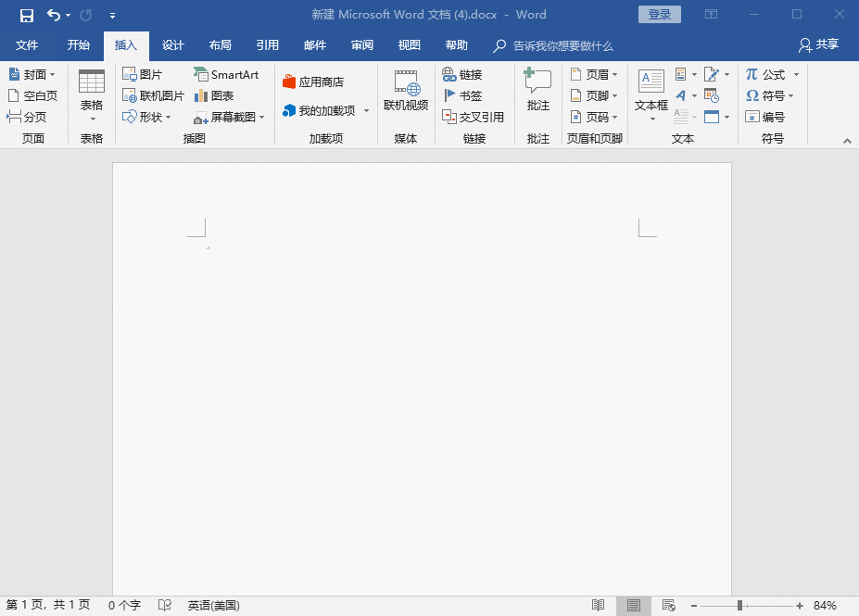Insert a SmartArt graphic
This screenshot has height=616, width=859.
(225, 74)
